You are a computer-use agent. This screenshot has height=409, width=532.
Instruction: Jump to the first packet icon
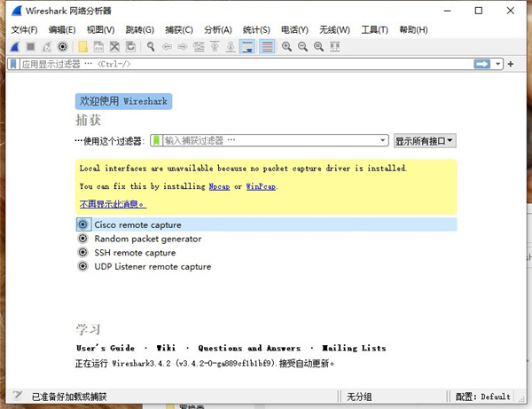(x=215, y=46)
